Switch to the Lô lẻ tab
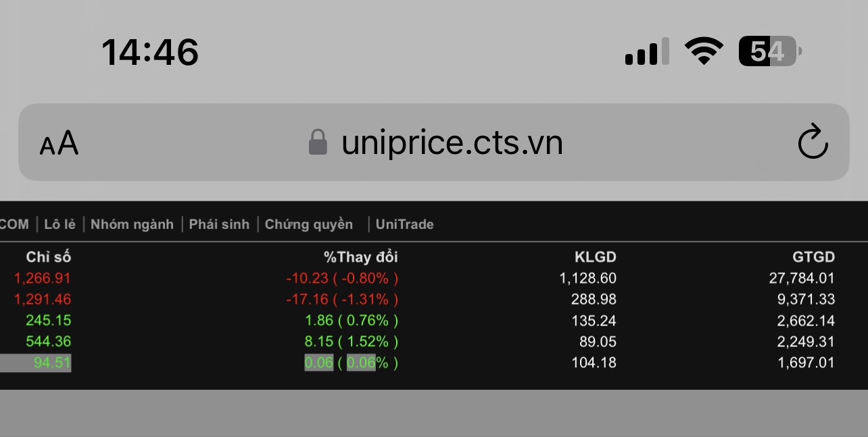Image resolution: width=868 pixels, height=437 pixels. click(59, 224)
